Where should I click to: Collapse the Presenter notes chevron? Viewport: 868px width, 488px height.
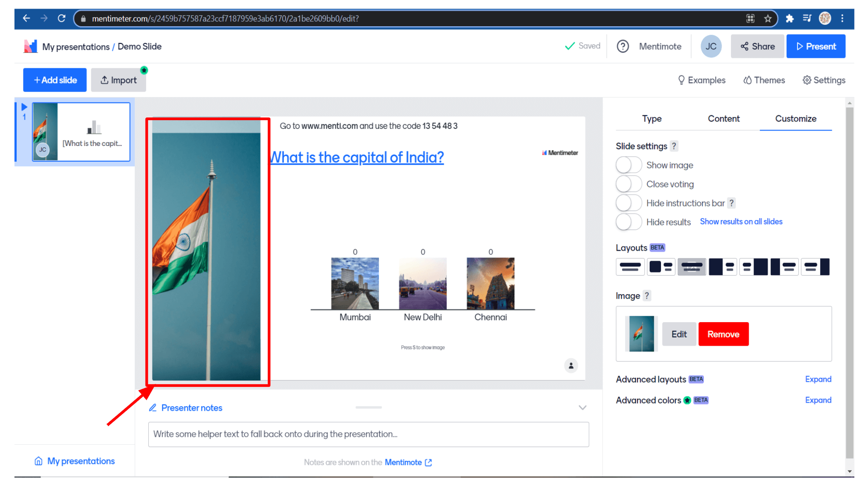click(582, 408)
